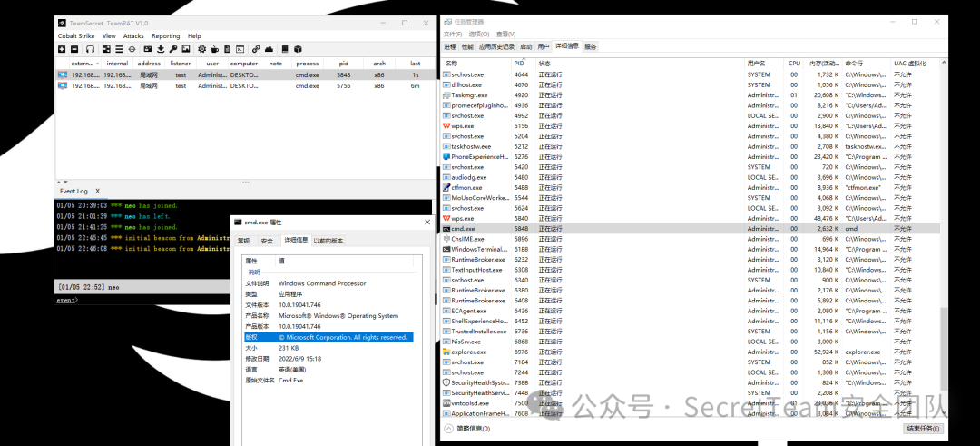
Task: Close the Event Log tab with X
Action: 97,191
